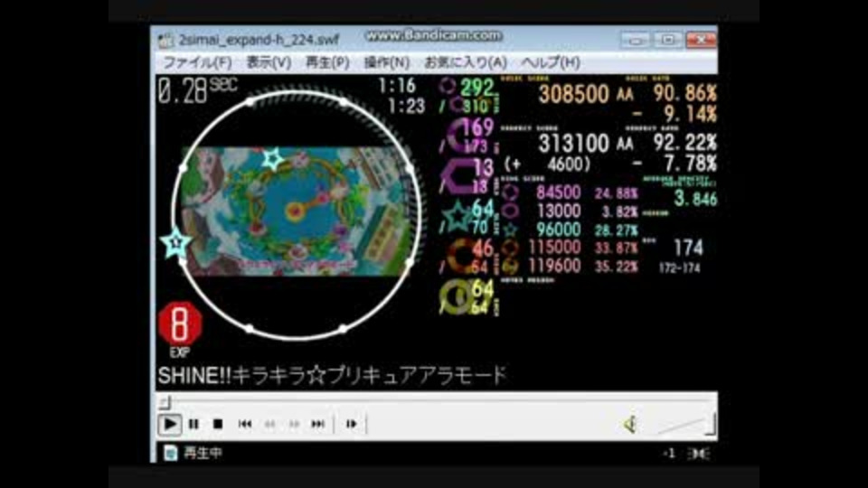
Task: Minimize the player window
Action: [636, 40]
